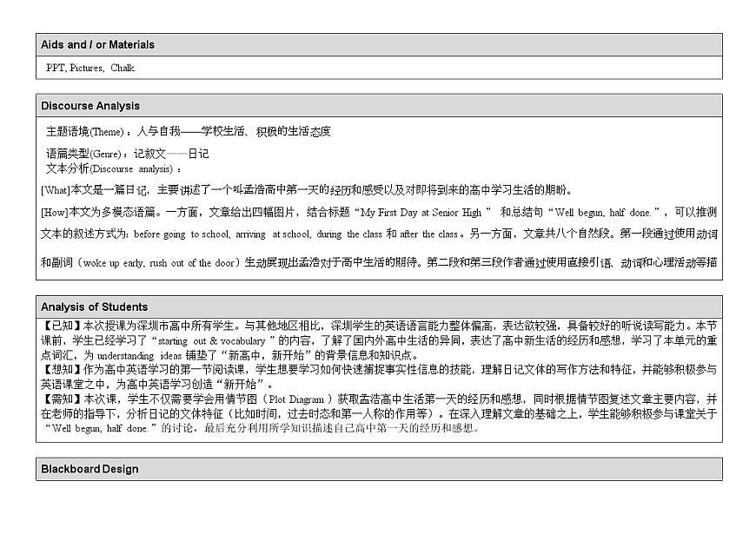The height and width of the screenshot is (534, 756).
Task: Place cursor at the [How] paragraph tag
Action: [54, 212]
